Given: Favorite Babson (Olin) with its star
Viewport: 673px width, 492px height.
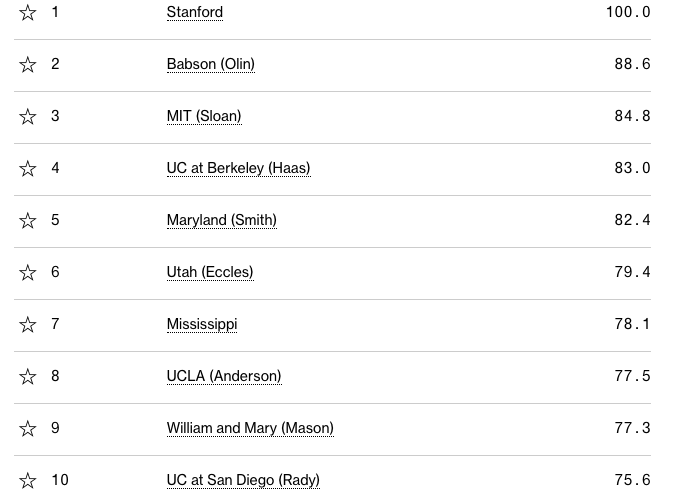Looking at the screenshot, I should 28,65.
